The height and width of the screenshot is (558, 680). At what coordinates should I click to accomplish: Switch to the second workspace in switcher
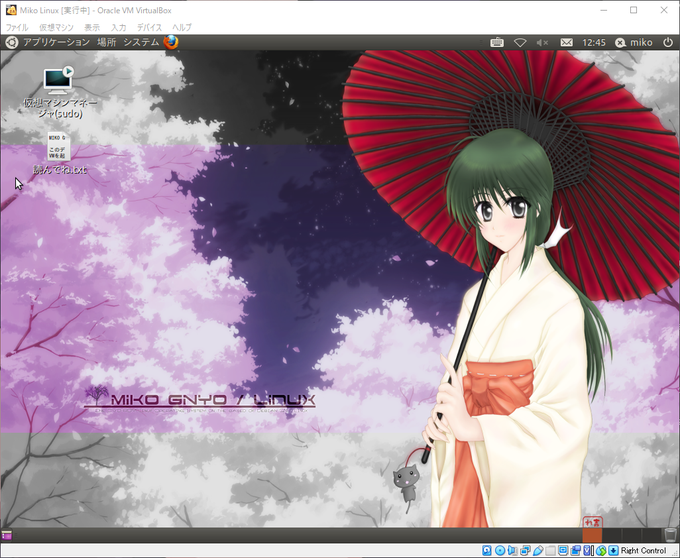(x=612, y=535)
